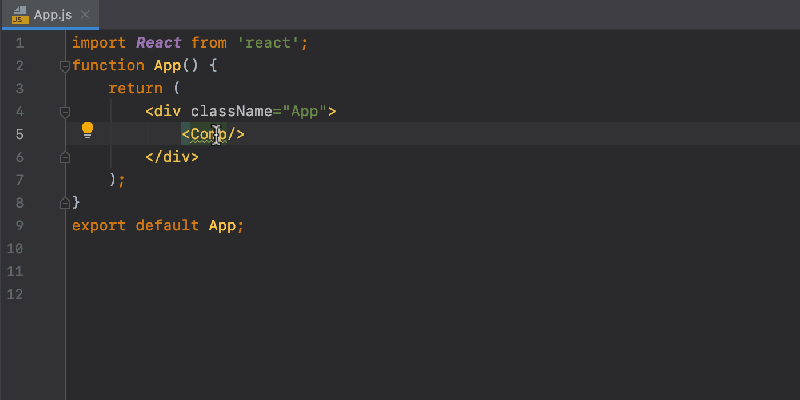Click the fold end marker on line 8

click(x=65, y=203)
